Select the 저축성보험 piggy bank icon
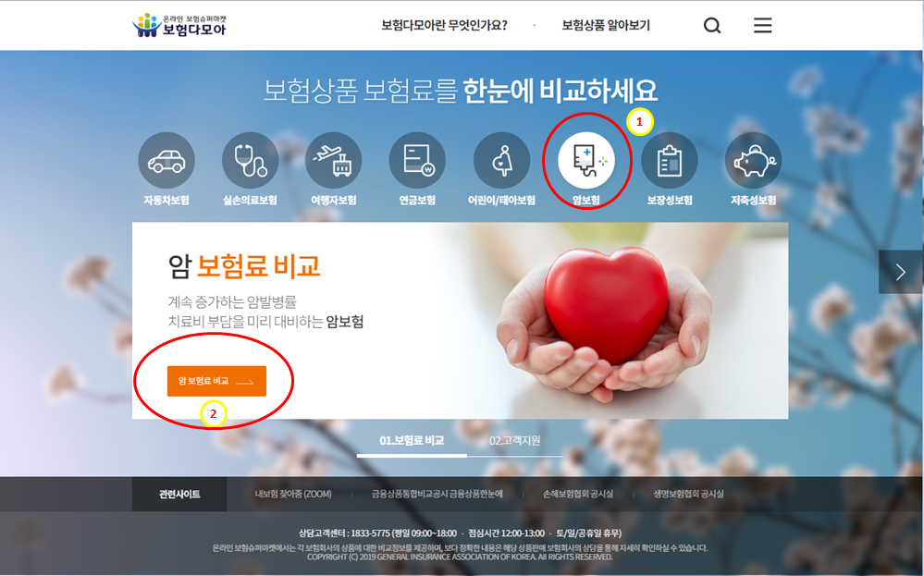The width and height of the screenshot is (924, 576). (x=753, y=161)
